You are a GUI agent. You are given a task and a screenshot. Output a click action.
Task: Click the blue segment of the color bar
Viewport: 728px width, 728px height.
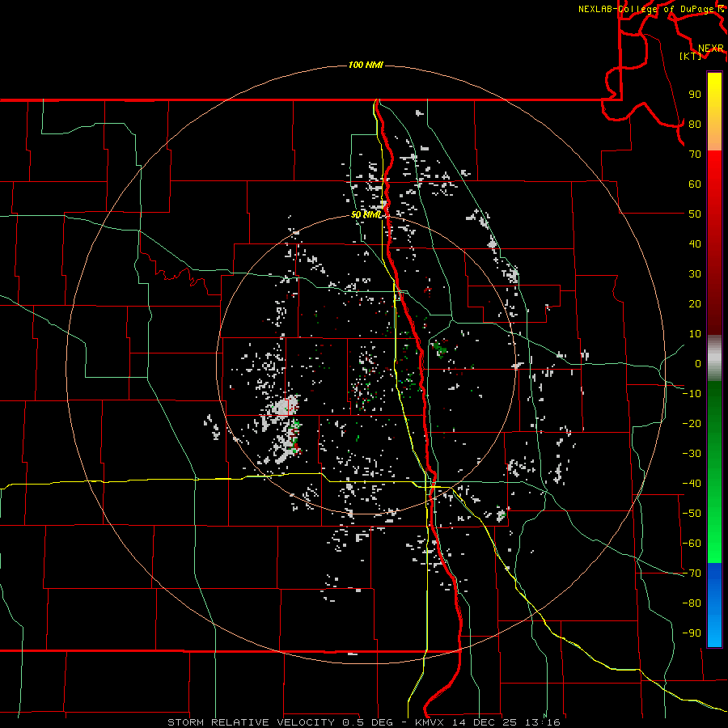[x=714, y=605]
